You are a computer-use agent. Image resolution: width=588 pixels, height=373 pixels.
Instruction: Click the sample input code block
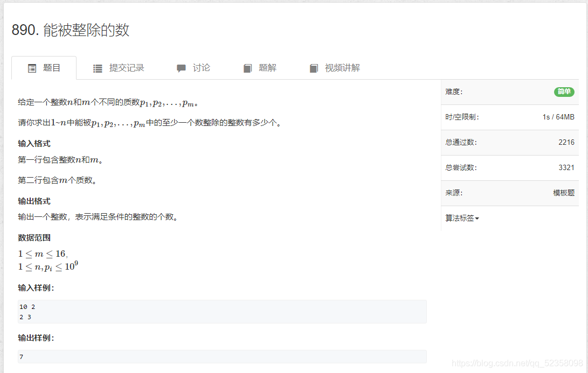click(222, 312)
